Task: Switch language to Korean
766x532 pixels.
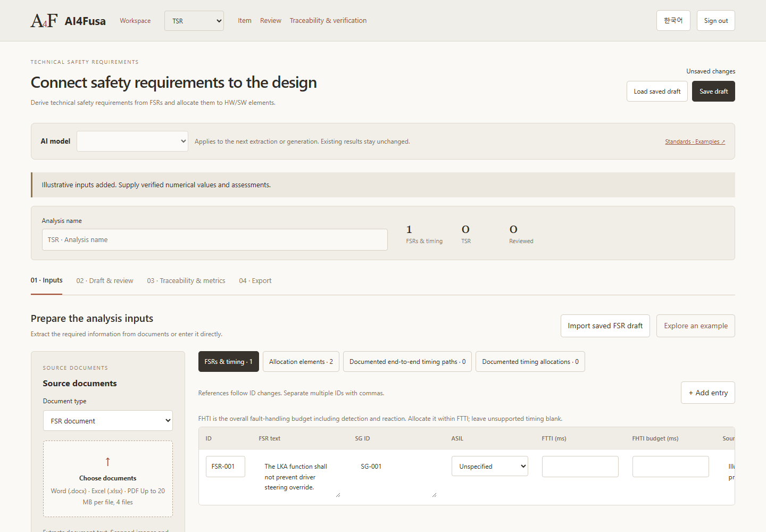Action: click(673, 21)
